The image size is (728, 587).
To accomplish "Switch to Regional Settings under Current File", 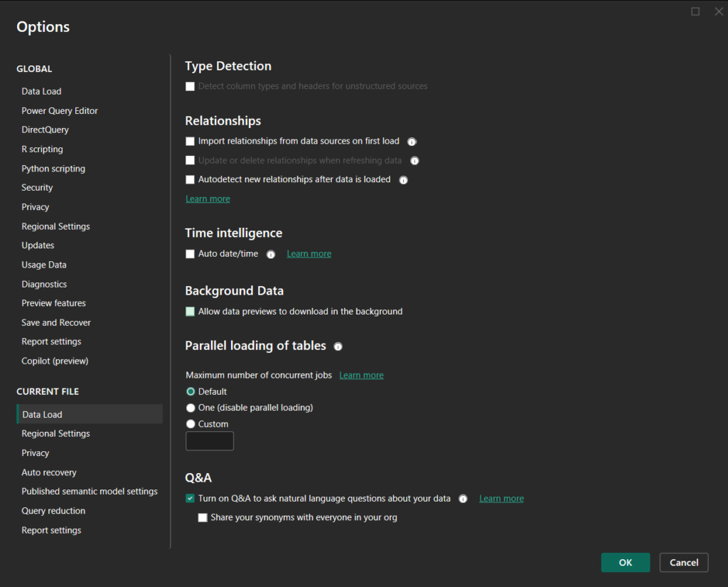I will point(55,433).
